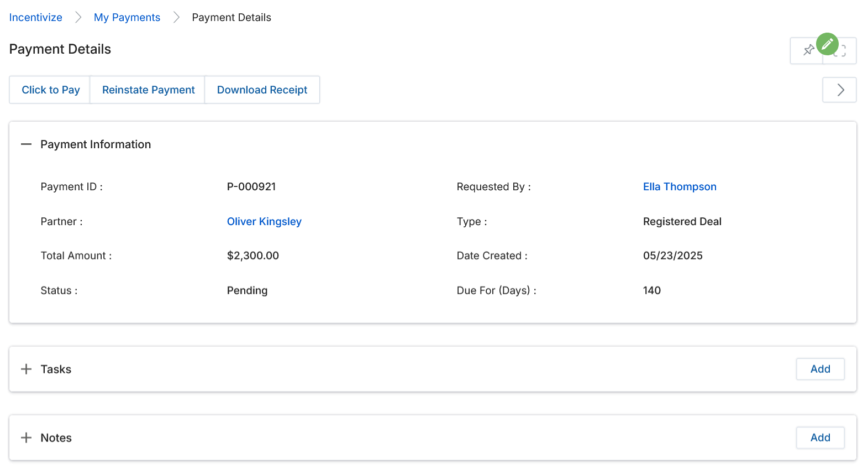The image size is (868, 474).
Task: Click the Payment Details breadcrumb text
Action: click(x=232, y=17)
